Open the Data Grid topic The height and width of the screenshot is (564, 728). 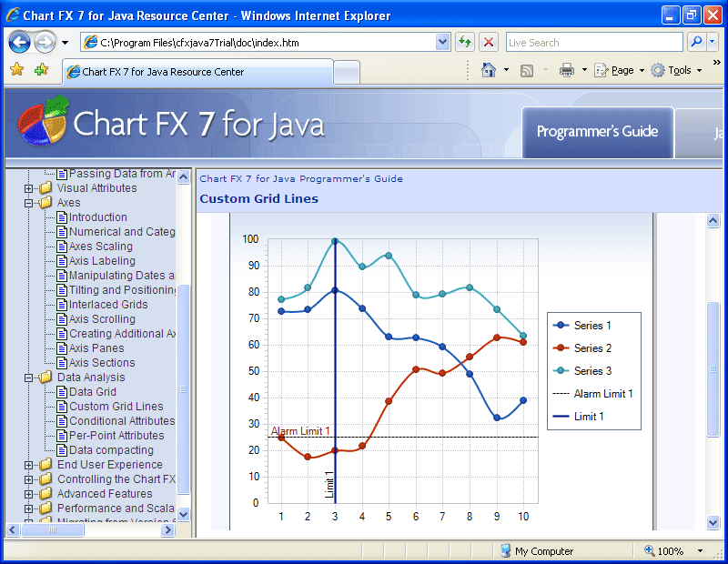click(93, 392)
